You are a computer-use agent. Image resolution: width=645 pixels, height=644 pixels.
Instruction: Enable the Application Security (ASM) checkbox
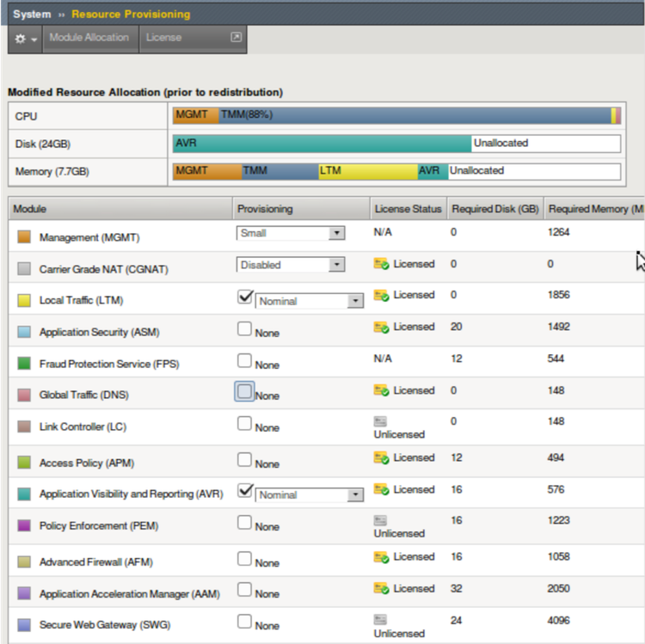point(245,328)
